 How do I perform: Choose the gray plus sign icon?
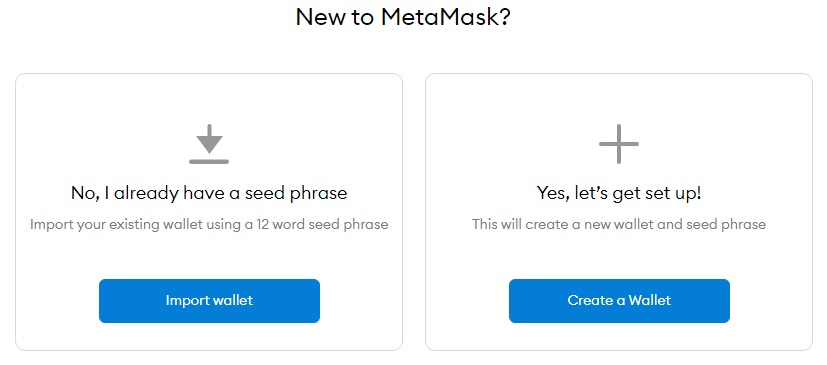pyautogui.click(x=619, y=144)
